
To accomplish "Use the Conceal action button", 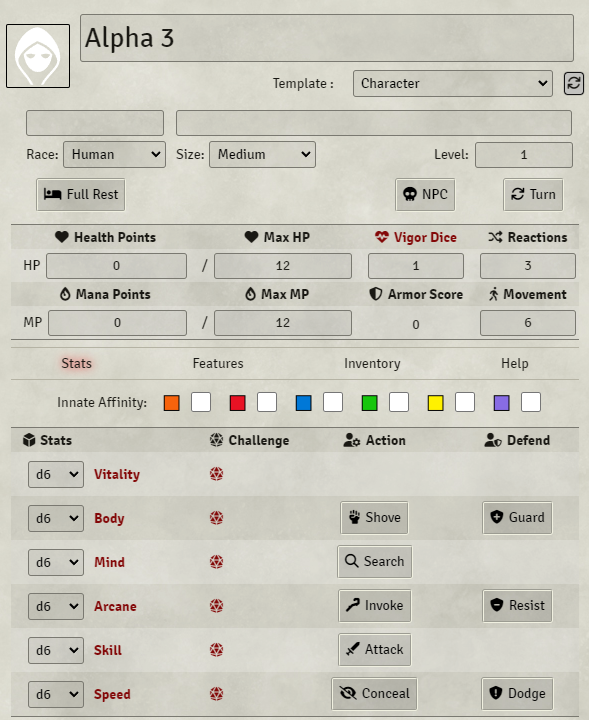I will click(374, 693).
